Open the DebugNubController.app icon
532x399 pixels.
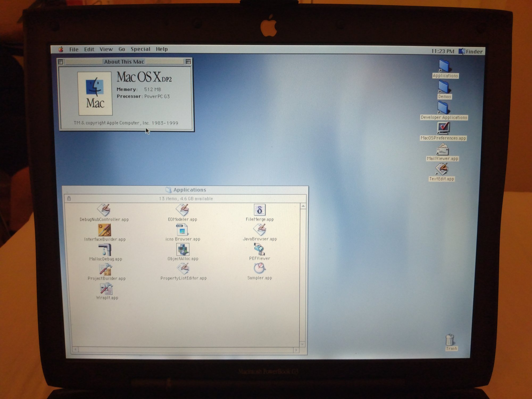(104, 210)
